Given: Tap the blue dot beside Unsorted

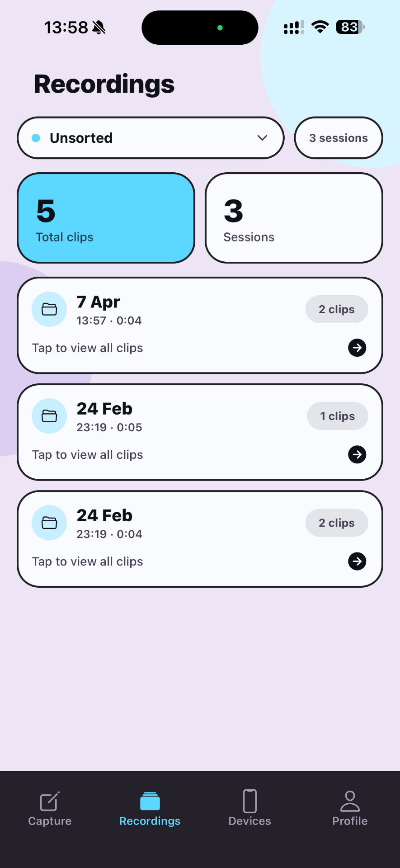Looking at the screenshot, I should click(36, 138).
